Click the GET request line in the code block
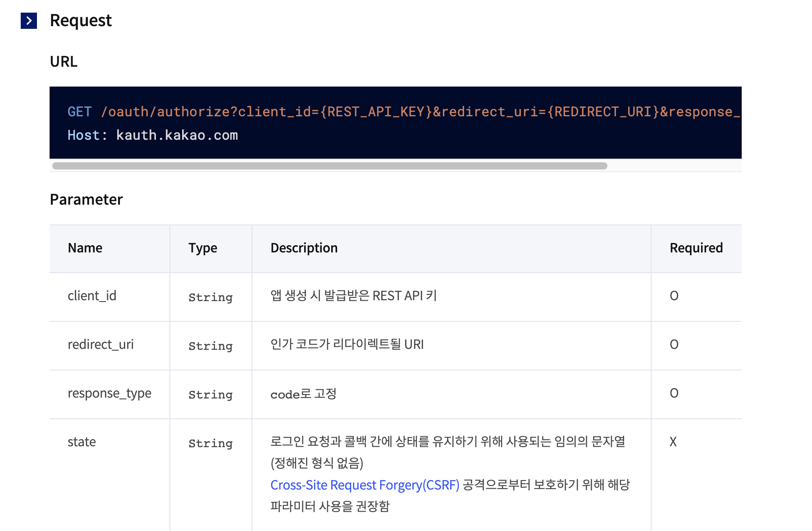The image size is (812, 531). 404,112
